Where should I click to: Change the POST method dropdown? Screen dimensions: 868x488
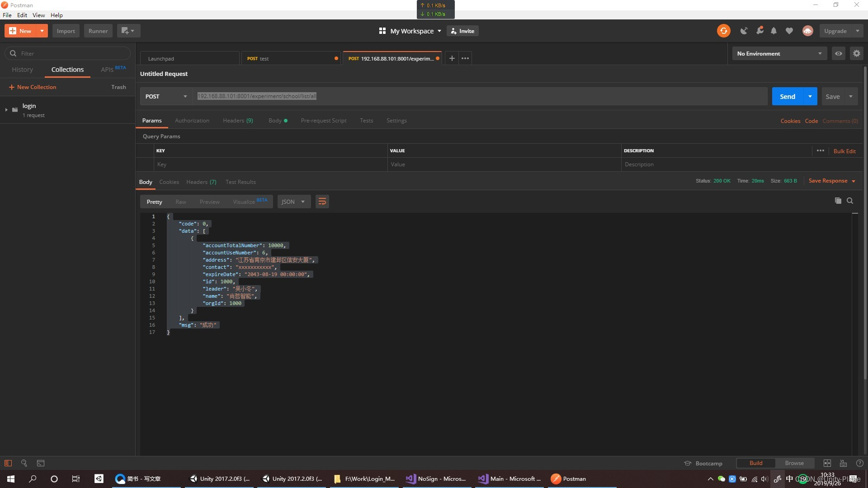point(166,96)
